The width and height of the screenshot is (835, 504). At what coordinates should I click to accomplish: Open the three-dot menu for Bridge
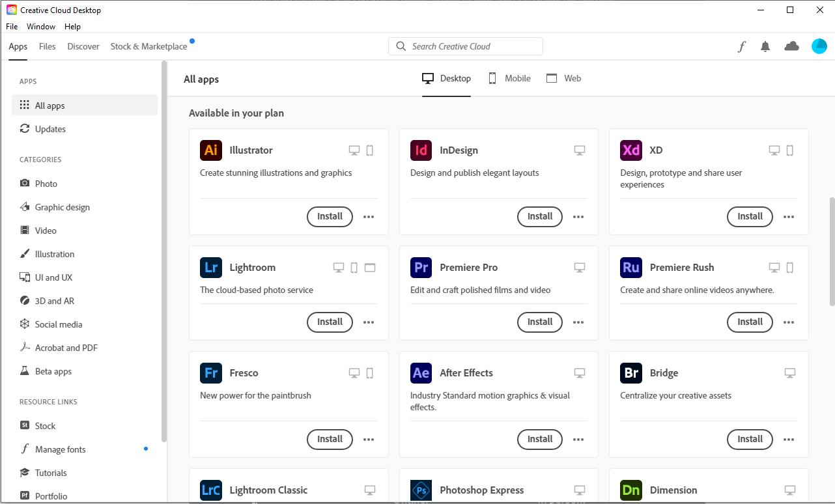(x=789, y=439)
